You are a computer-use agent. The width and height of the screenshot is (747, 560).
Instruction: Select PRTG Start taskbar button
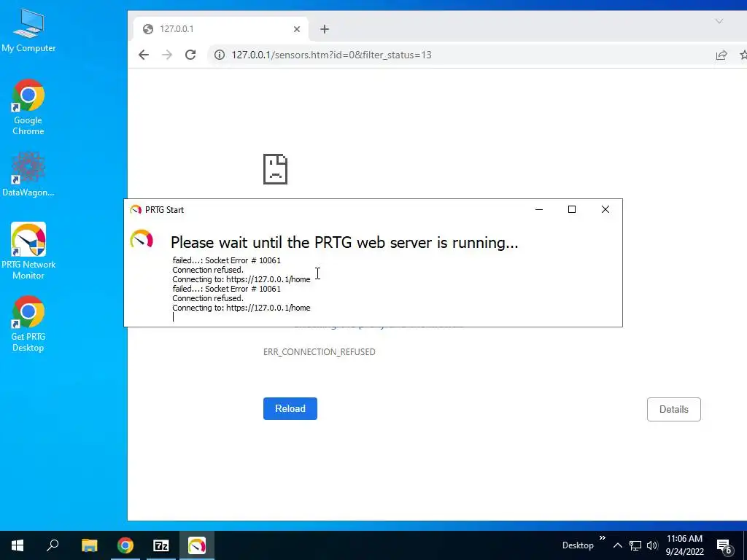pos(197,545)
